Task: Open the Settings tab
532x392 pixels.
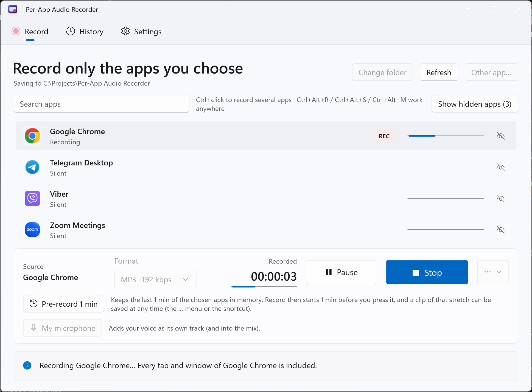Action: point(141,32)
